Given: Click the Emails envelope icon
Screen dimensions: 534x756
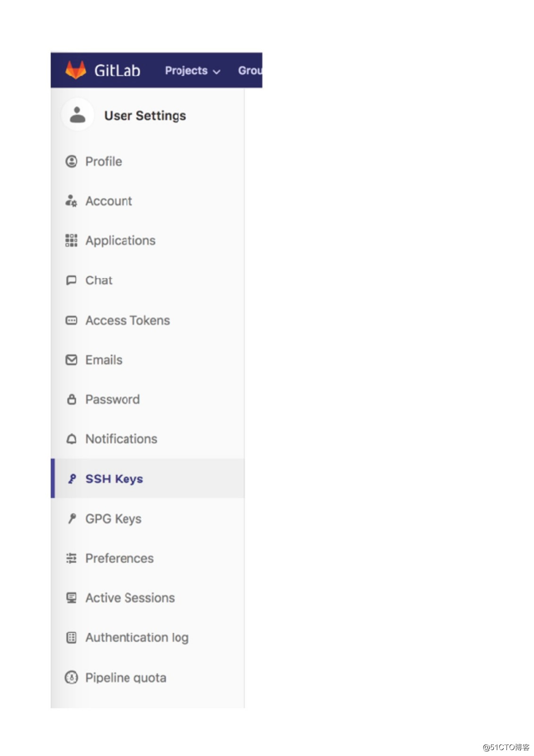Looking at the screenshot, I should 71,360.
